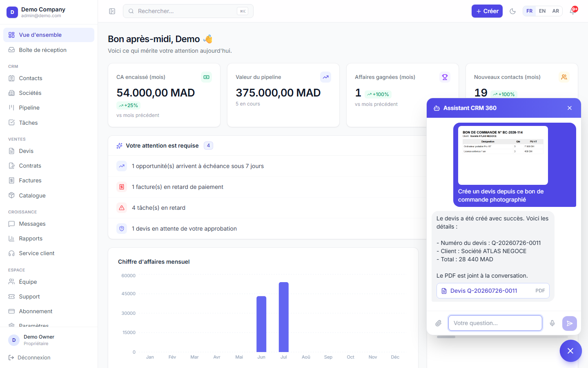Screen dimensions: 588x368
Task: Open the 4 tâche(s) en retard alert
Action: (x=267, y=208)
